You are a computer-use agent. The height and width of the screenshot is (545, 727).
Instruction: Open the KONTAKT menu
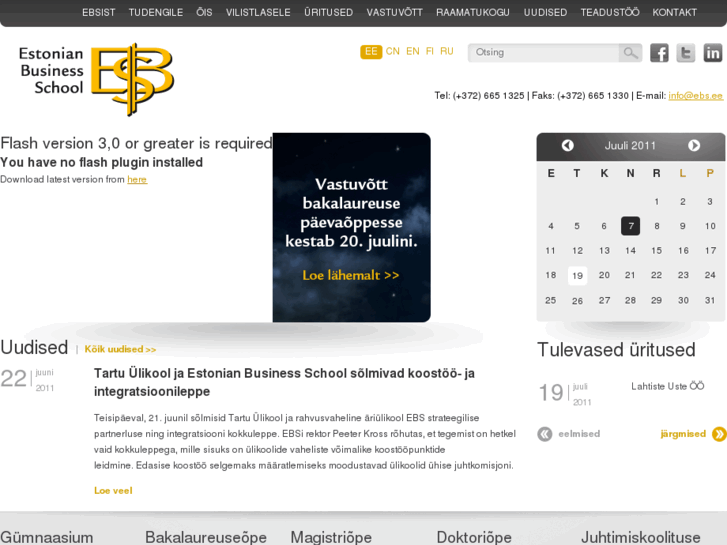(x=675, y=13)
